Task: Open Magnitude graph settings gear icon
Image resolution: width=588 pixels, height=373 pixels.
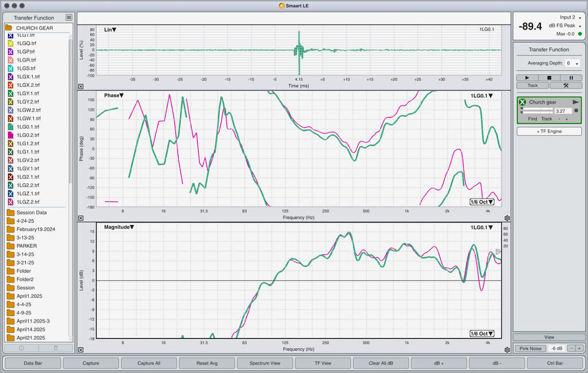Action: 507,350
